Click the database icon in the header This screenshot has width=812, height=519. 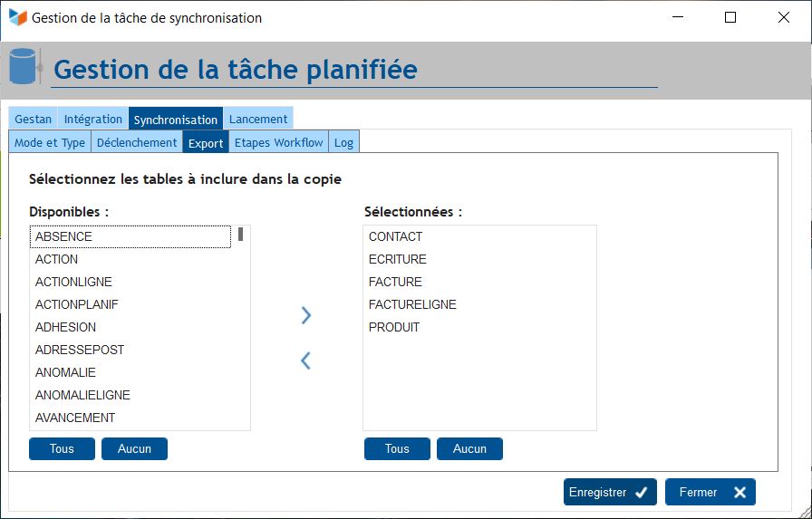coord(23,68)
